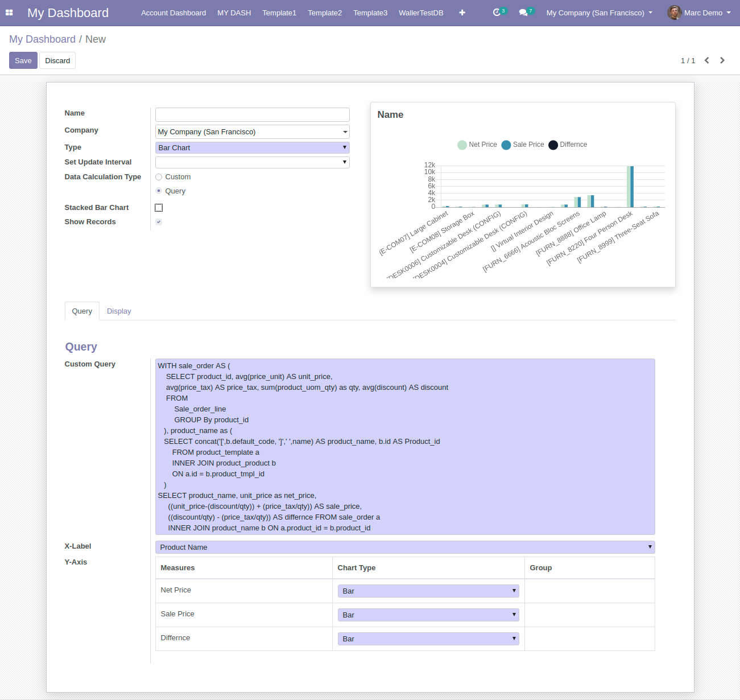Enable the Stacked Bar Chart checkbox
The height and width of the screenshot is (700, 740).
(159, 208)
